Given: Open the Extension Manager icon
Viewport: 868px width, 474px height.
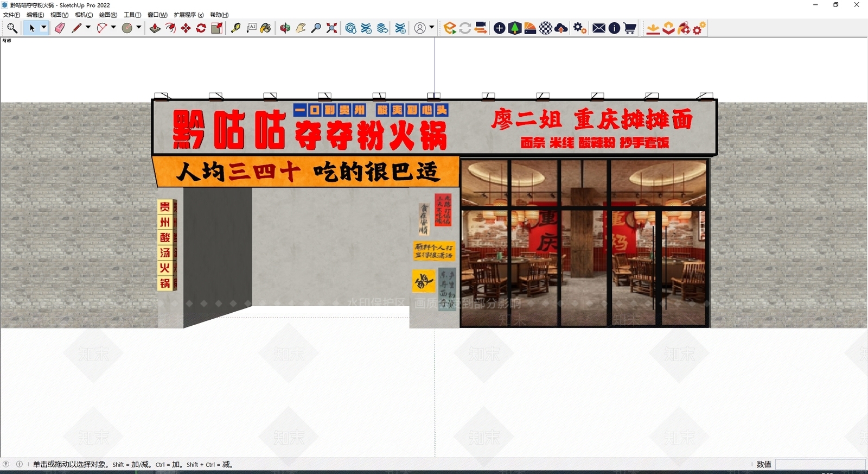Looking at the screenshot, I should [400, 28].
